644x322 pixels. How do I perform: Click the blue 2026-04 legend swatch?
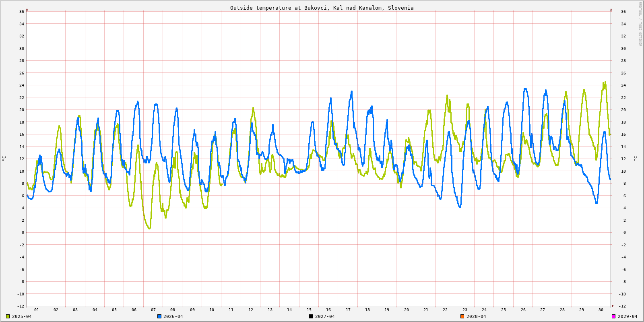159,316
